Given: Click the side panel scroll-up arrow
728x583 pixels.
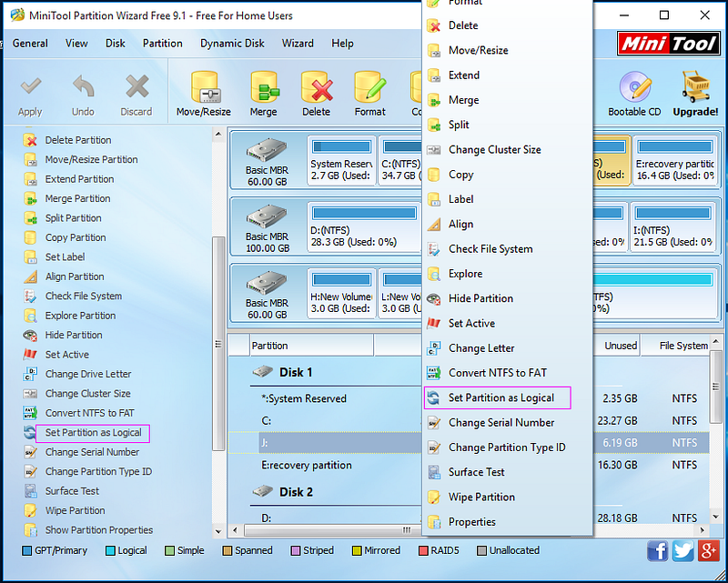Looking at the screenshot, I should [x=218, y=135].
